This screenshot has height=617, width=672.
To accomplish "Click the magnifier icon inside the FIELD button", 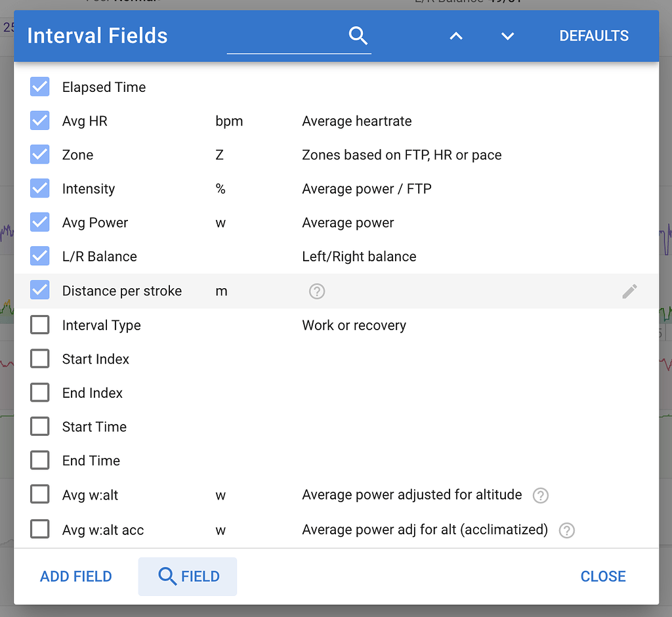I will pos(167,576).
